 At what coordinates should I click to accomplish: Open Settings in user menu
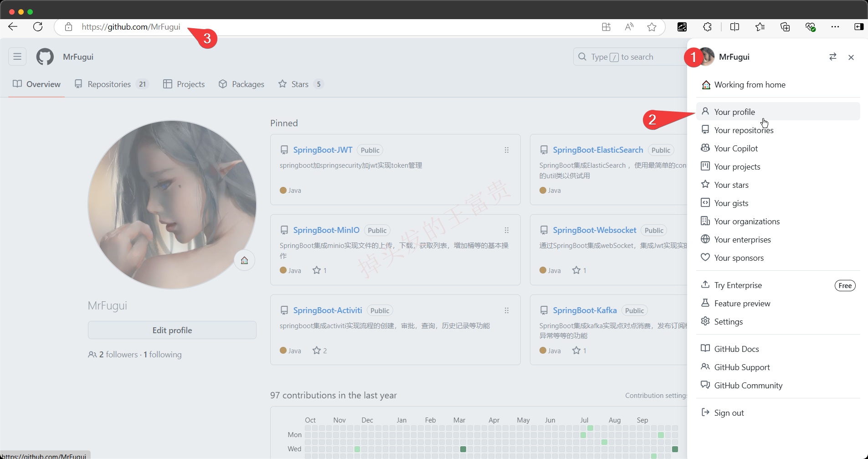click(778, 321)
